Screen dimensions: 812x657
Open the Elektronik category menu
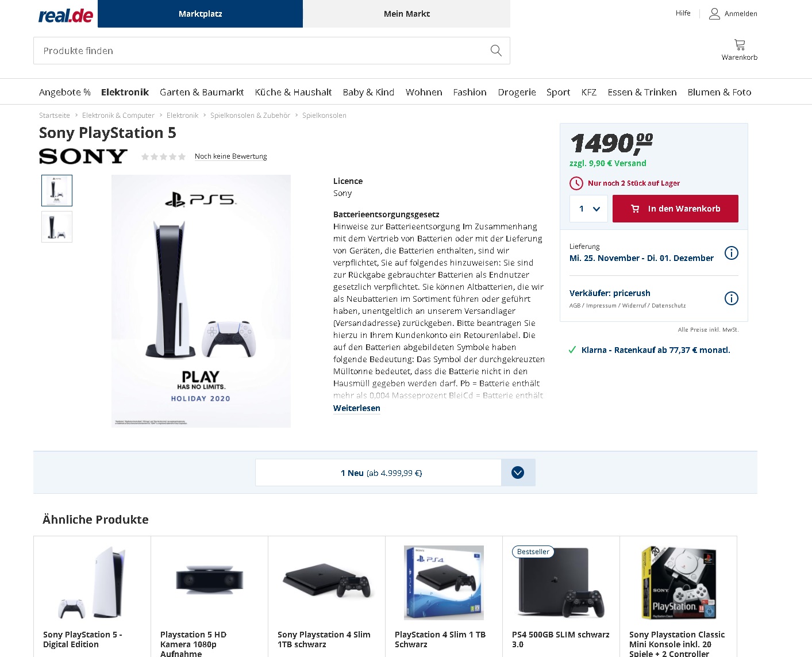click(125, 92)
